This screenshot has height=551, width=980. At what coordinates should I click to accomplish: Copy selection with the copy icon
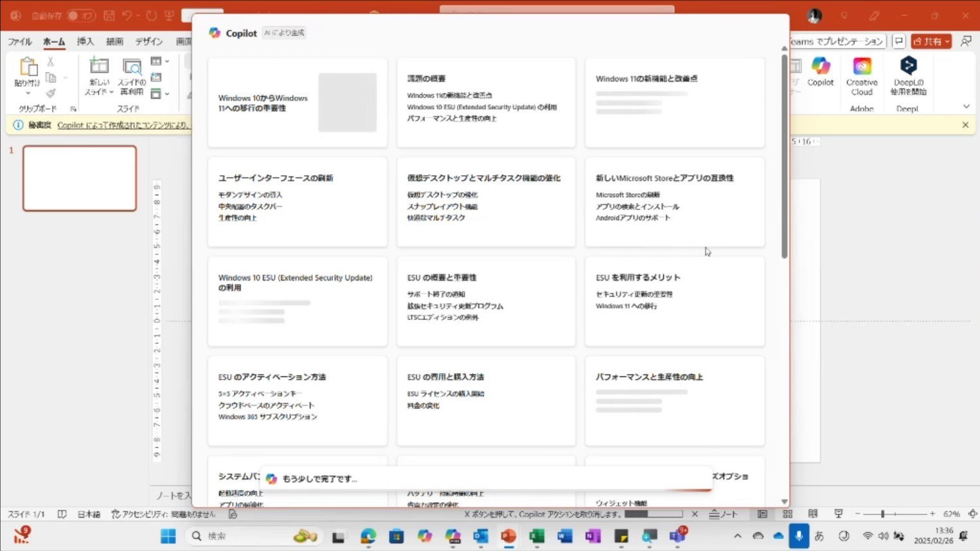51,78
